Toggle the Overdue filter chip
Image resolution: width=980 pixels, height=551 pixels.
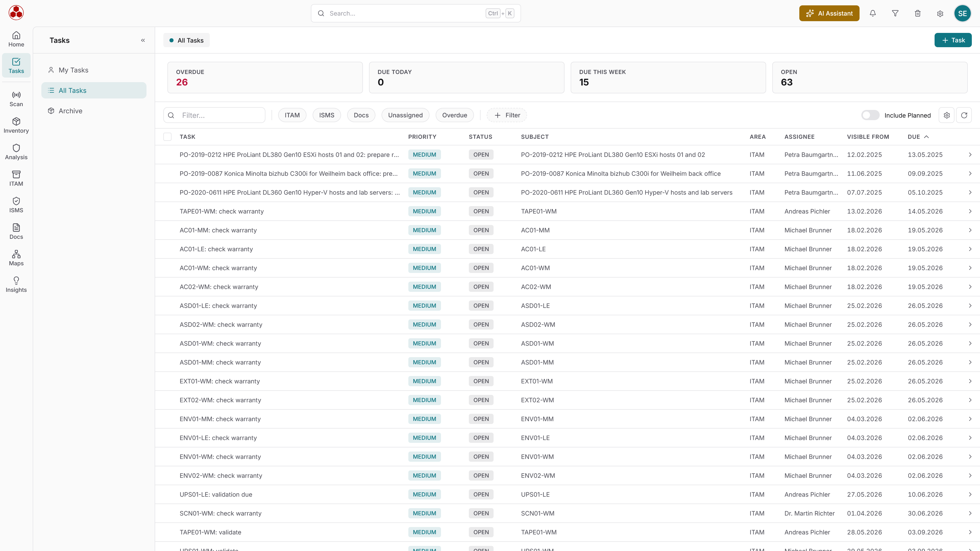[455, 115]
